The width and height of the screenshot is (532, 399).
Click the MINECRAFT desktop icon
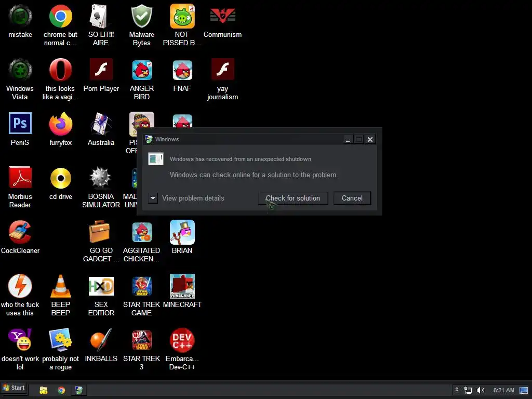click(x=182, y=286)
